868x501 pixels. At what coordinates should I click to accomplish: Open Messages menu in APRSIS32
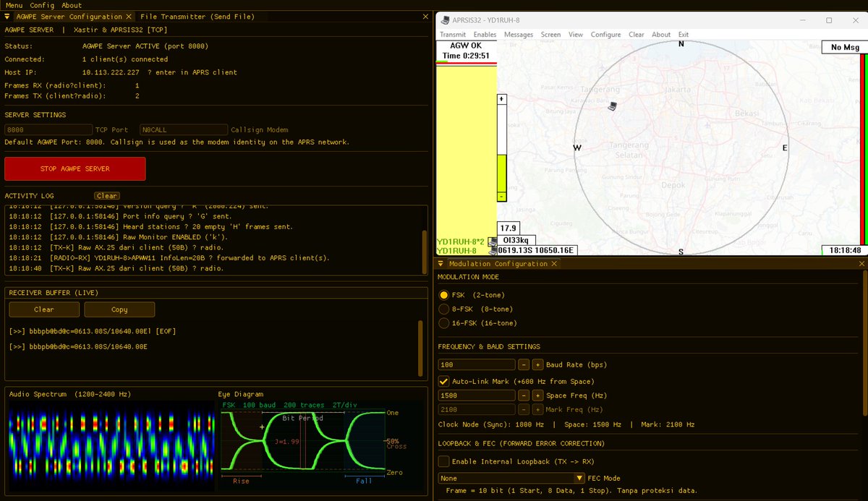pos(519,35)
